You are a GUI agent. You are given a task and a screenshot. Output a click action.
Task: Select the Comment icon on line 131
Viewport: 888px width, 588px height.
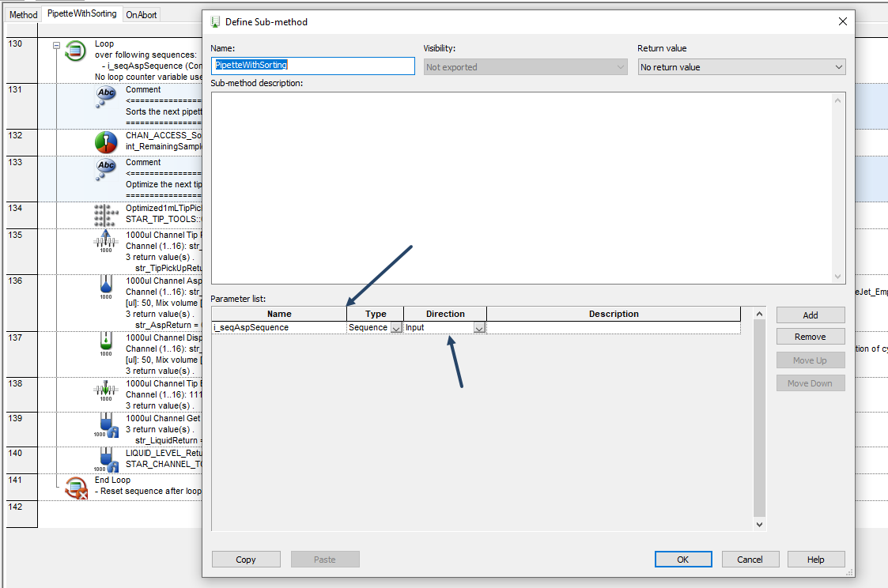click(x=106, y=96)
